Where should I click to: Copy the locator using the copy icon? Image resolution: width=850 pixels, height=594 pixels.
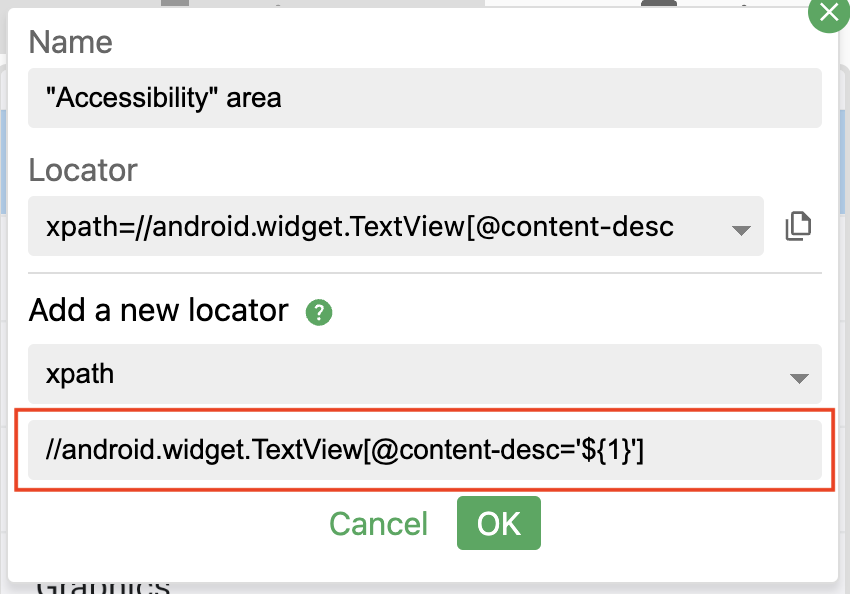coord(798,226)
